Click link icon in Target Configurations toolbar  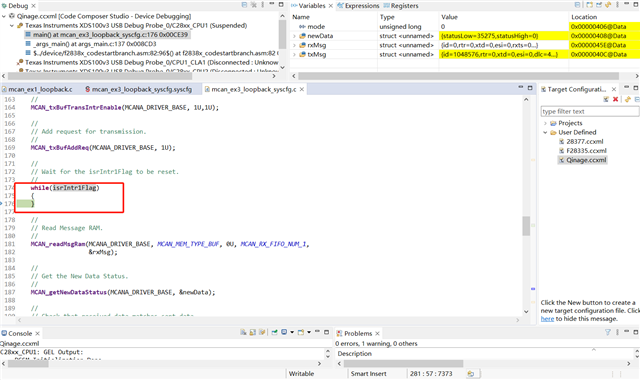(627, 99)
